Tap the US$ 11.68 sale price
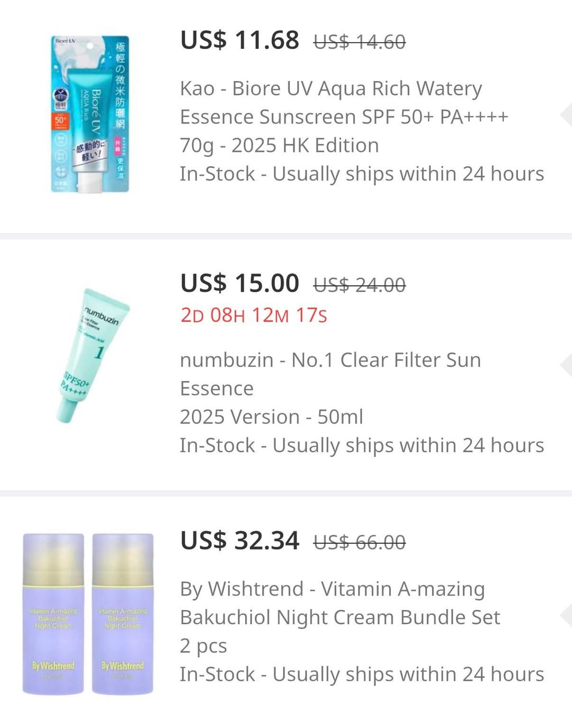The width and height of the screenshot is (572, 728). [x=239, y=40]
